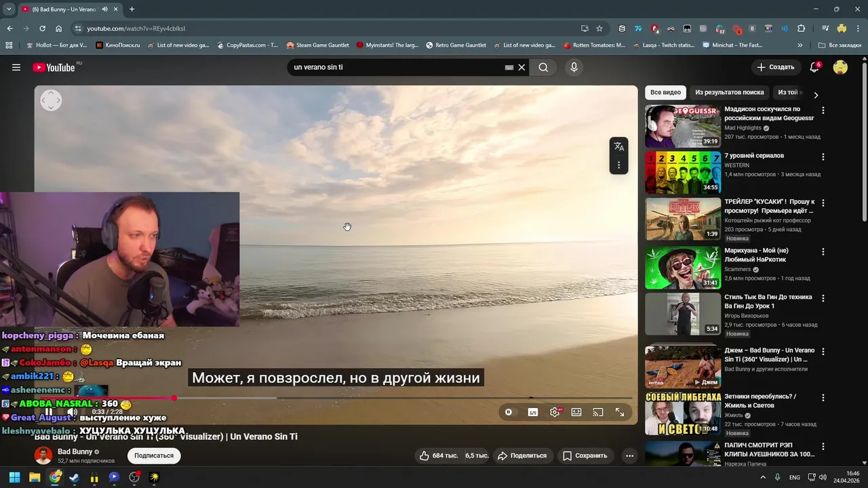Screen dimensions: 868x488
Task: Mute the video volume
Action: click(x=73, y=412)
